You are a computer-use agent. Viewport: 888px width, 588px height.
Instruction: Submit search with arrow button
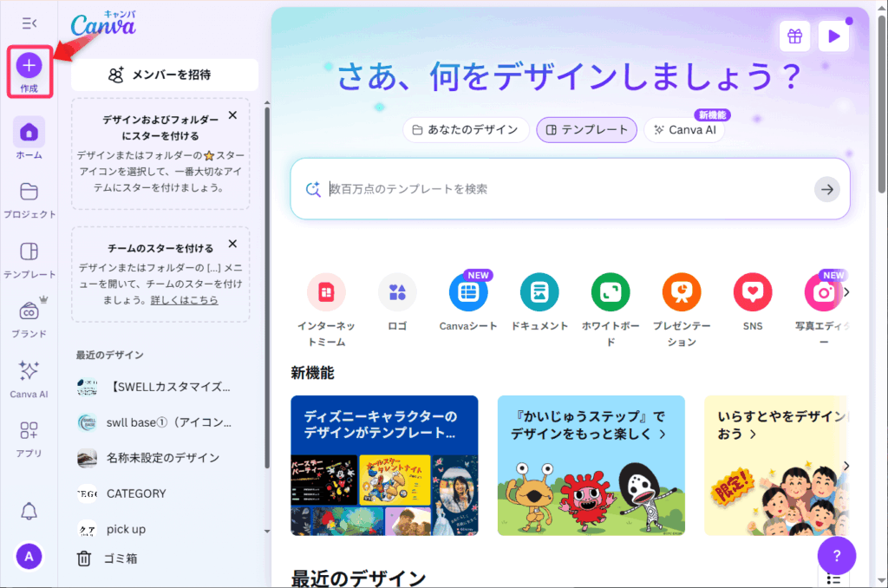(826, 189)
